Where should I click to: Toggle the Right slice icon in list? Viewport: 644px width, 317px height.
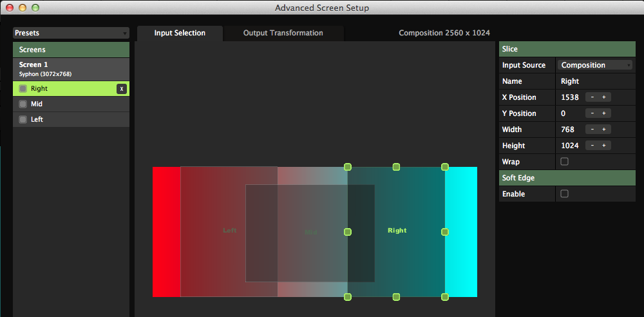point(23,89)
